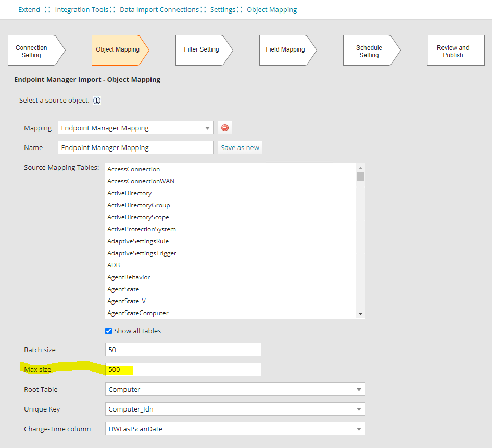Open the Mapping dropdown

pyautogui.click(x=208, y=127)
